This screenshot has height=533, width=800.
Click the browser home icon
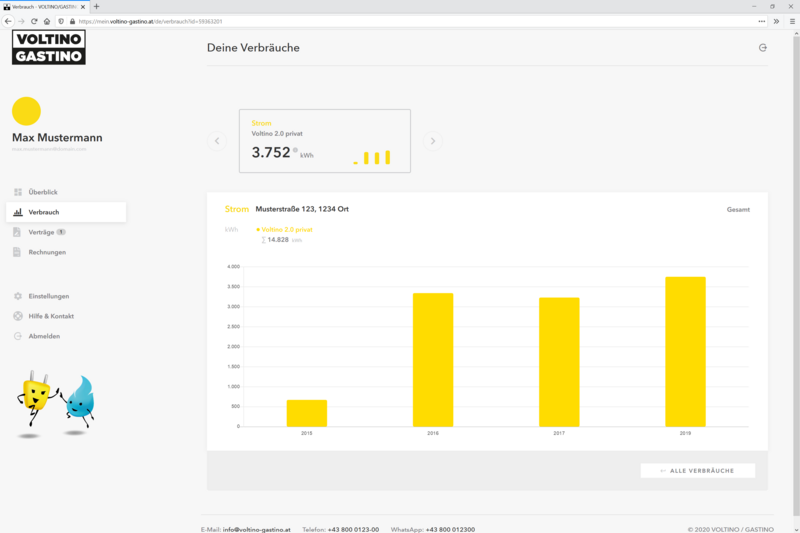coord(47,21)
